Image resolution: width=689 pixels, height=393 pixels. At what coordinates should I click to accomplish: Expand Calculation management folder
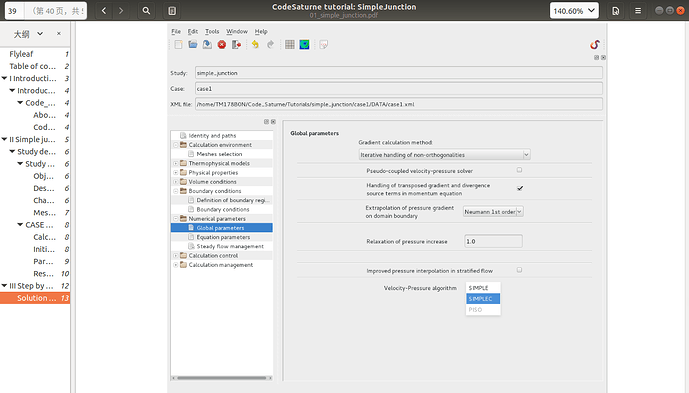[176, 265]
